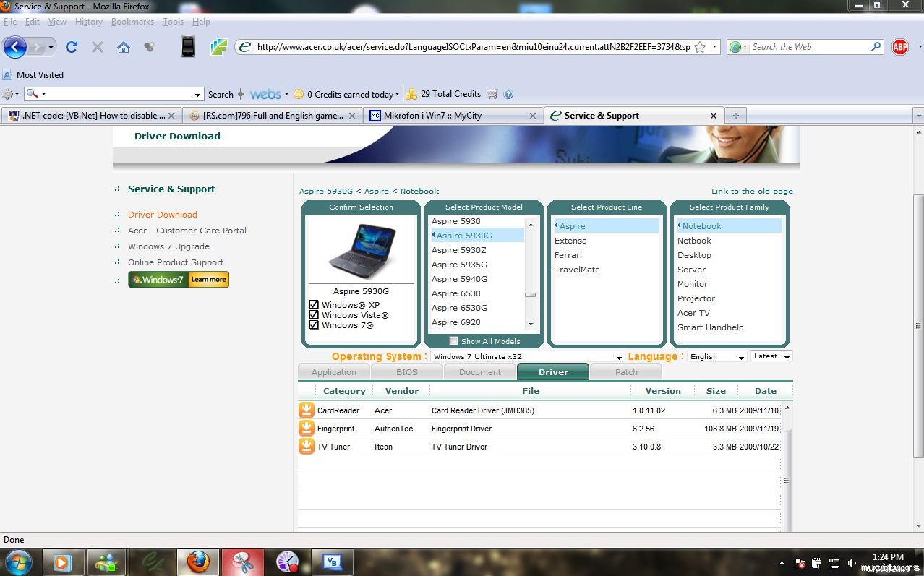The image size is (924, 576).
Task: Download the Card Reader Driver via orange icon
Action: click(x=307, y=410)
